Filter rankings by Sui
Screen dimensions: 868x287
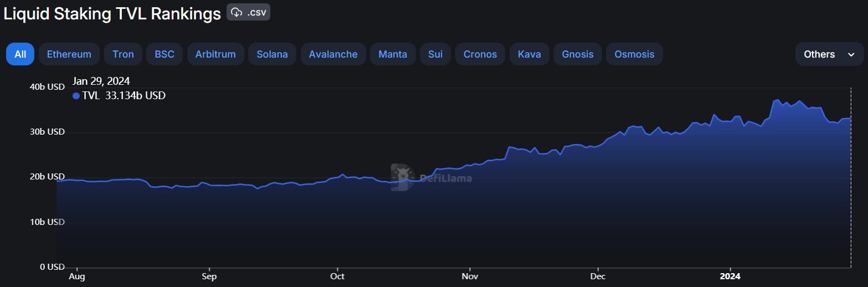435,54
